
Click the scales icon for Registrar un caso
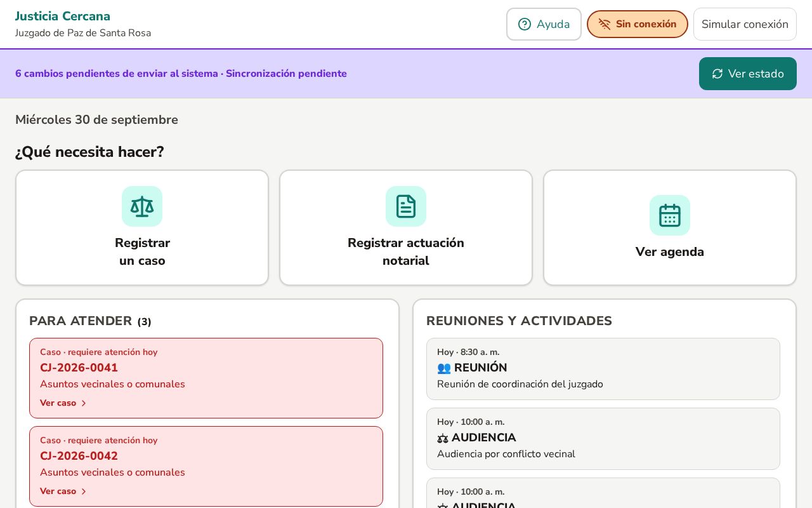[142, 206]
